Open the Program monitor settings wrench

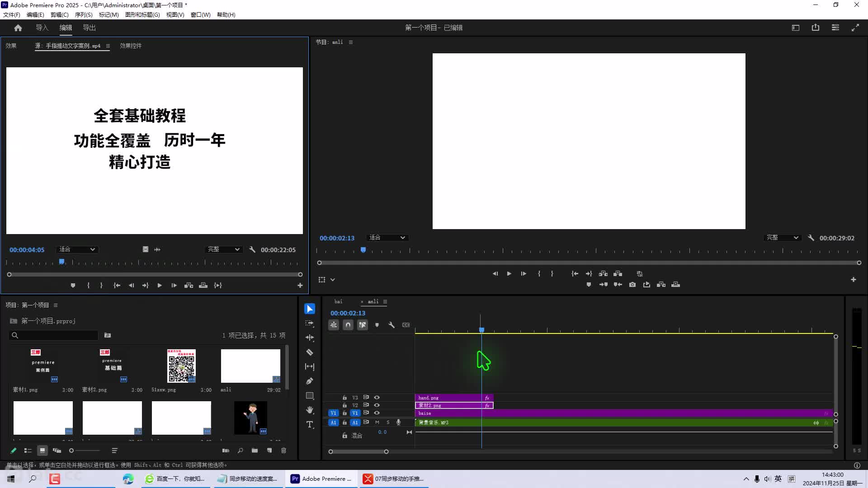coord(811,238)
